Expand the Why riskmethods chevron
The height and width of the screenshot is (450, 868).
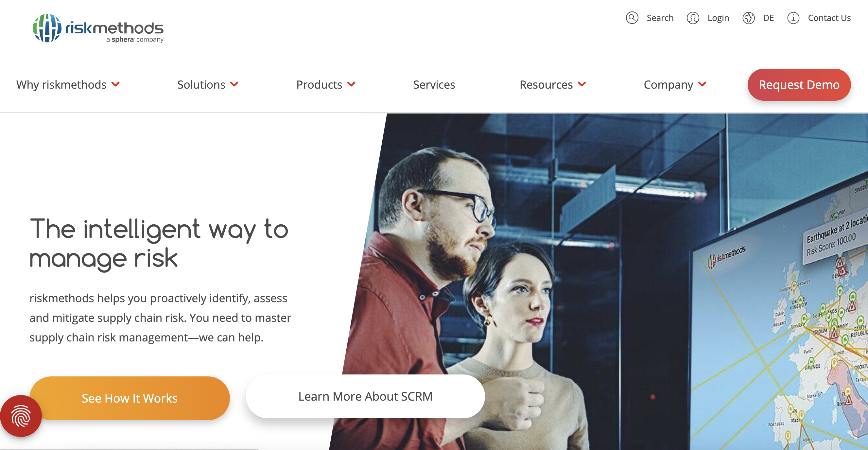tap(115, 84)
